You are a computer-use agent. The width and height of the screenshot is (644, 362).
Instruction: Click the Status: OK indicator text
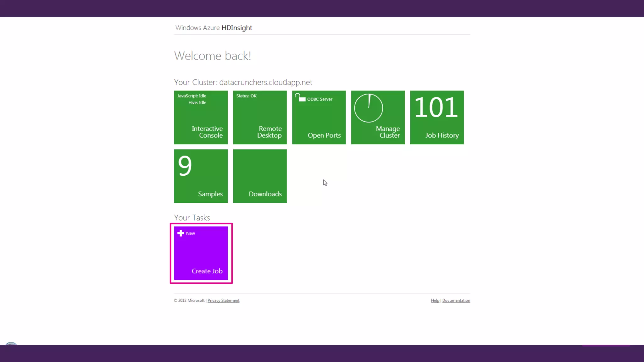[x=246, y=96]
